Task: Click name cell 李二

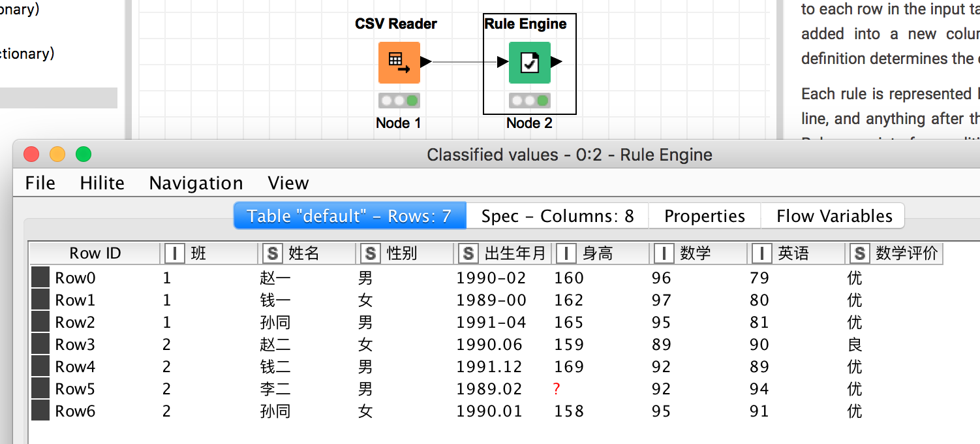Action: [x=275, y=389]
